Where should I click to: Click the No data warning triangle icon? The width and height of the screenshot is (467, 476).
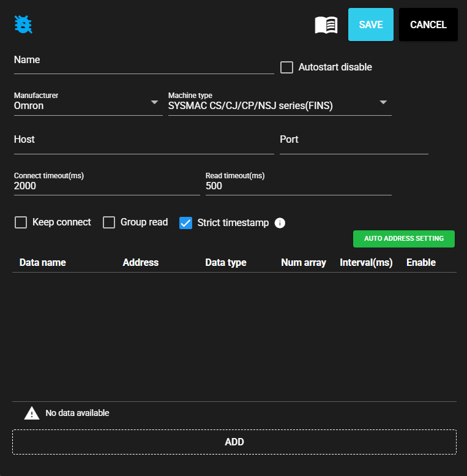tap(31, 413)
